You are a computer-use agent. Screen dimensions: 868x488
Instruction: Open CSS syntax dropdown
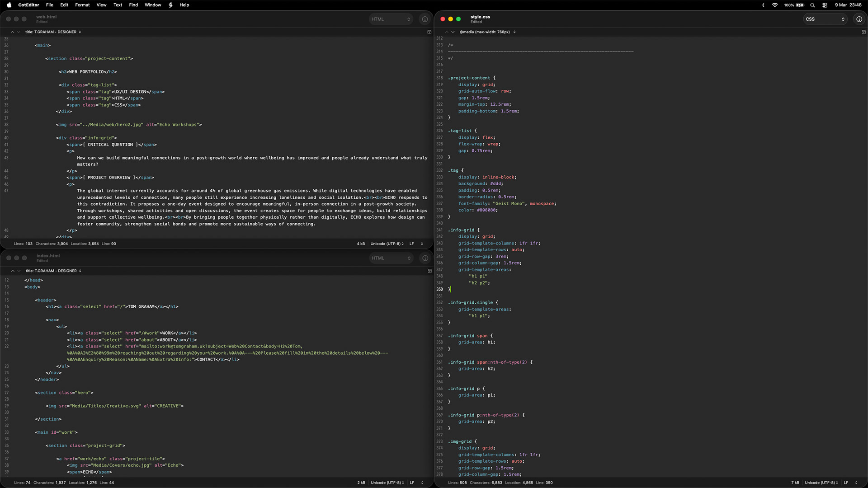coord(825,19)
